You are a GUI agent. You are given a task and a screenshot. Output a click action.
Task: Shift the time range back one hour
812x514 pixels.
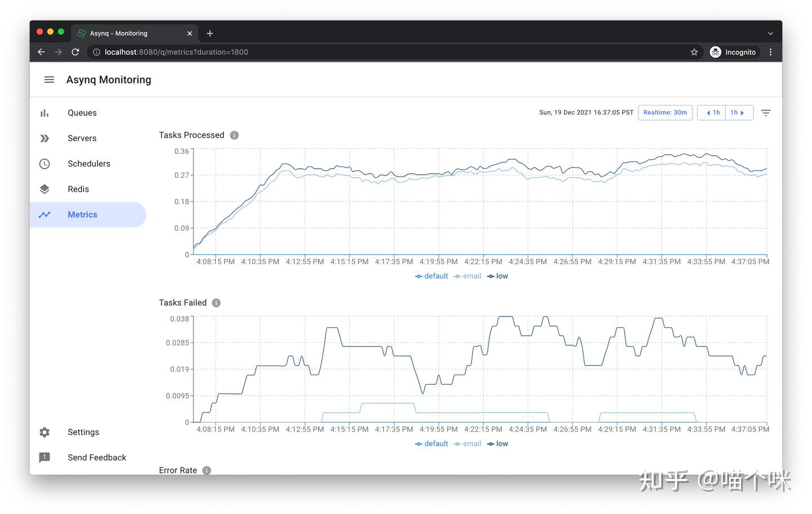[x=711, y=112]
